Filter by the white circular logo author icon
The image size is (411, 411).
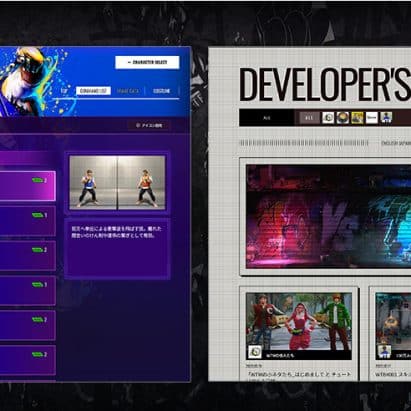[328, 118]
